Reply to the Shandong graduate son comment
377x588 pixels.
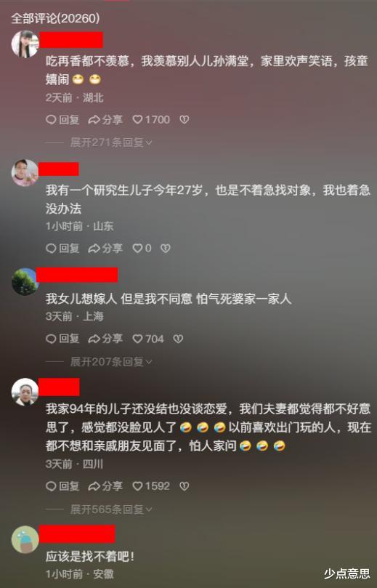coord(62,249)
